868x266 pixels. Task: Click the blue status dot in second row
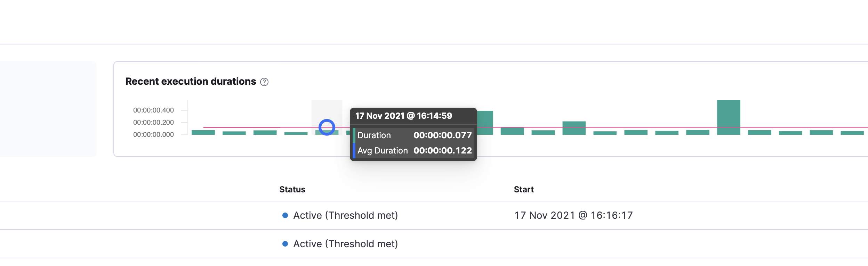click(285, 244)
